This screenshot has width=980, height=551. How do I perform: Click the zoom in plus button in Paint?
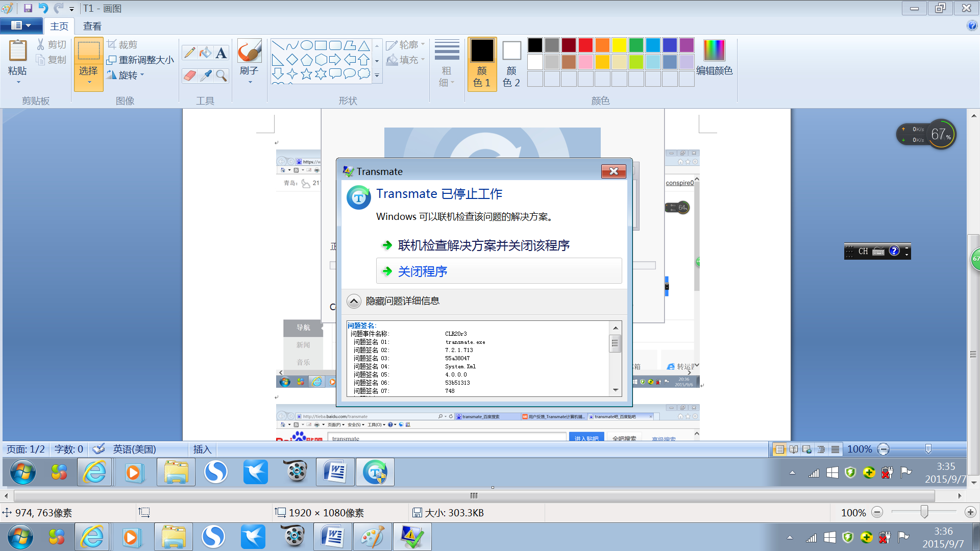click(970, 512)
